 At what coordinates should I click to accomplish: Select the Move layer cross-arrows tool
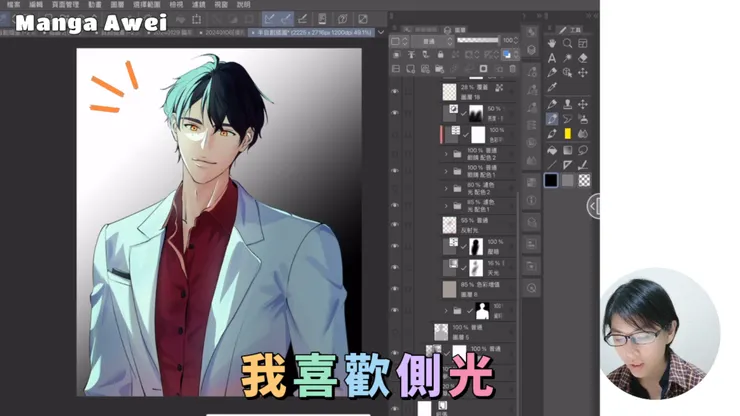(x=583, y=72)
